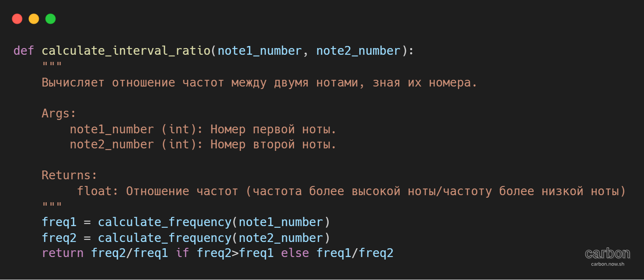Screen dimensions: 644x280
Task: Click the Returns: heading in docstring
Action: coord(69,175)
